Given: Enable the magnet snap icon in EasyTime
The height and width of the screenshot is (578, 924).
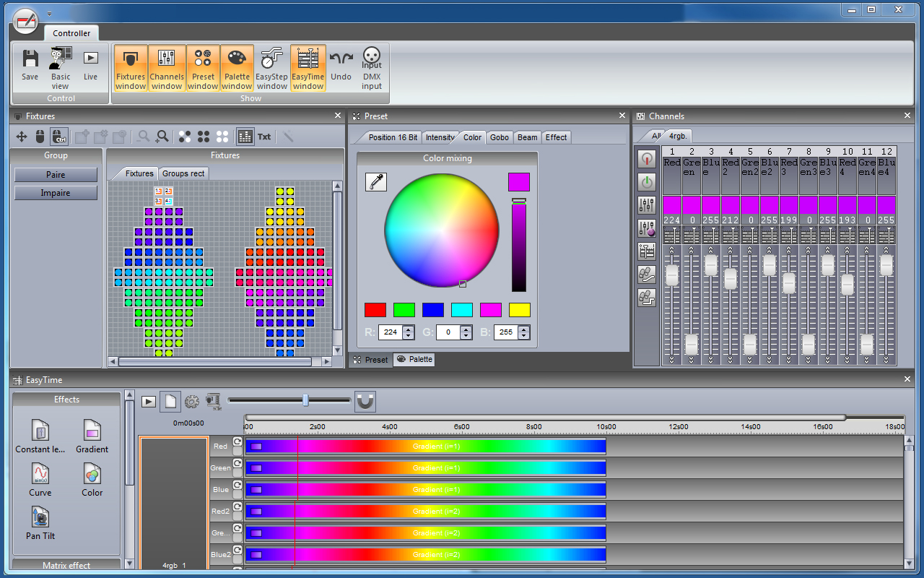Looking at the screenshot, I should (365, 401).
